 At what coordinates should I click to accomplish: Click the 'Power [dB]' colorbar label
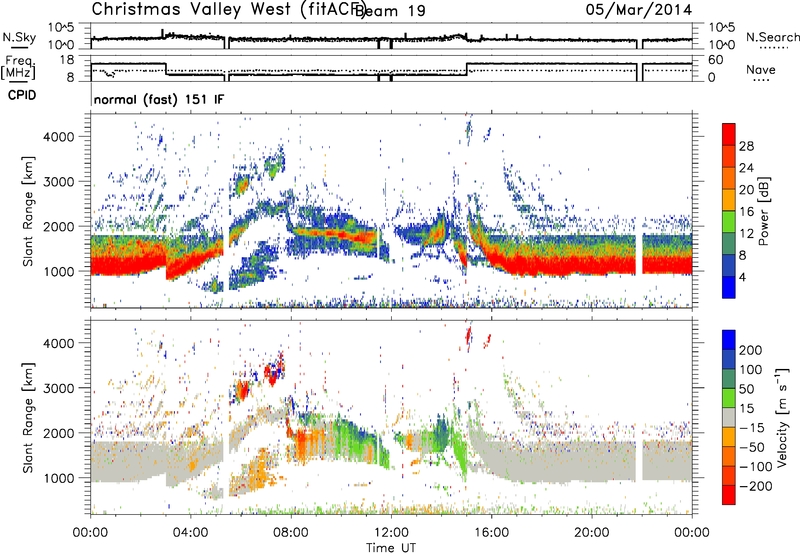[x=763, y=211]
